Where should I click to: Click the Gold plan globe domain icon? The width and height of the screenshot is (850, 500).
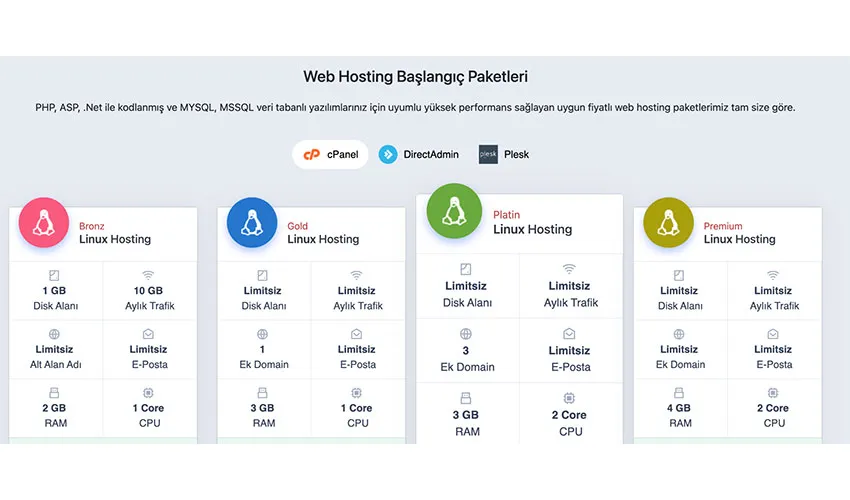tap(262, 334)
